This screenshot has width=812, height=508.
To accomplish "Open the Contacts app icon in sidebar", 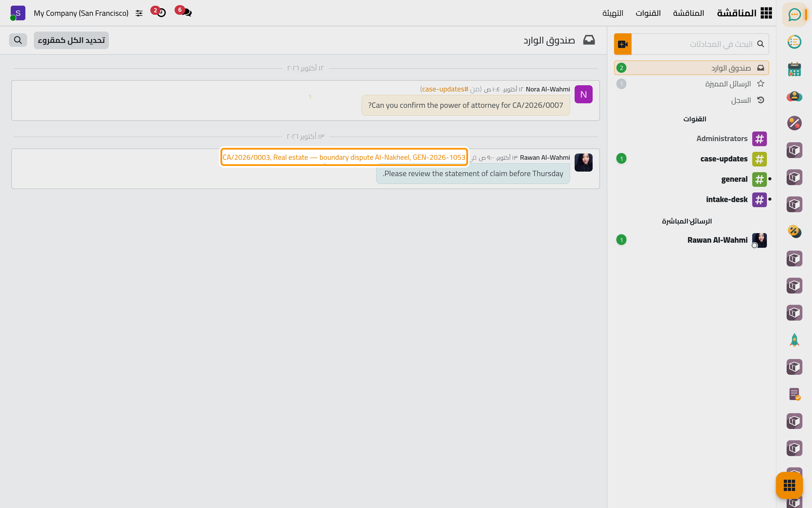I will click(x=794, y=96).
